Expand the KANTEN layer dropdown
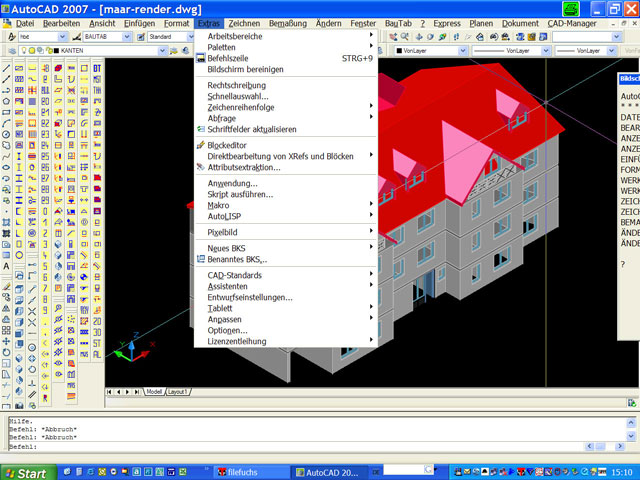This screenshot has width=640, height=480. click(x=162, y=51)
